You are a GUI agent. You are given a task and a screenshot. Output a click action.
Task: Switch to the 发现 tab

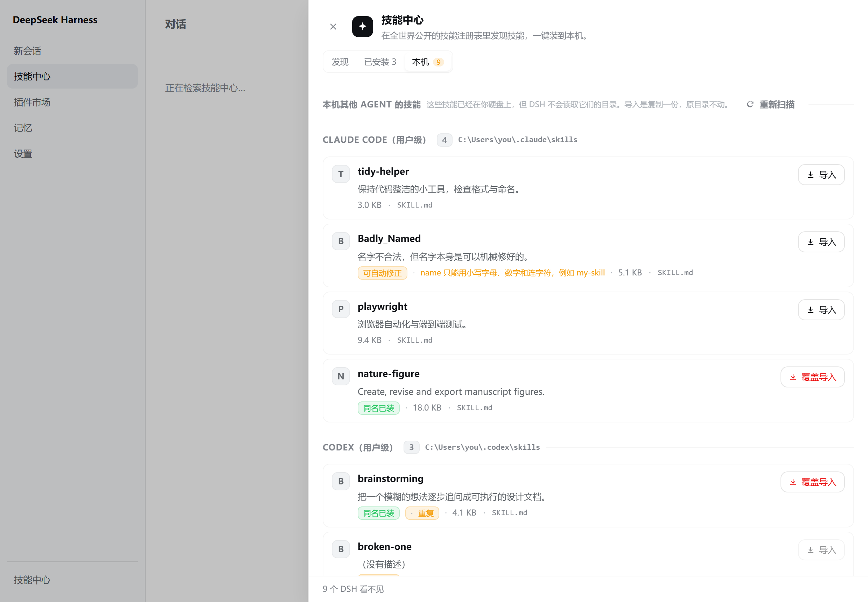point(340,62)
